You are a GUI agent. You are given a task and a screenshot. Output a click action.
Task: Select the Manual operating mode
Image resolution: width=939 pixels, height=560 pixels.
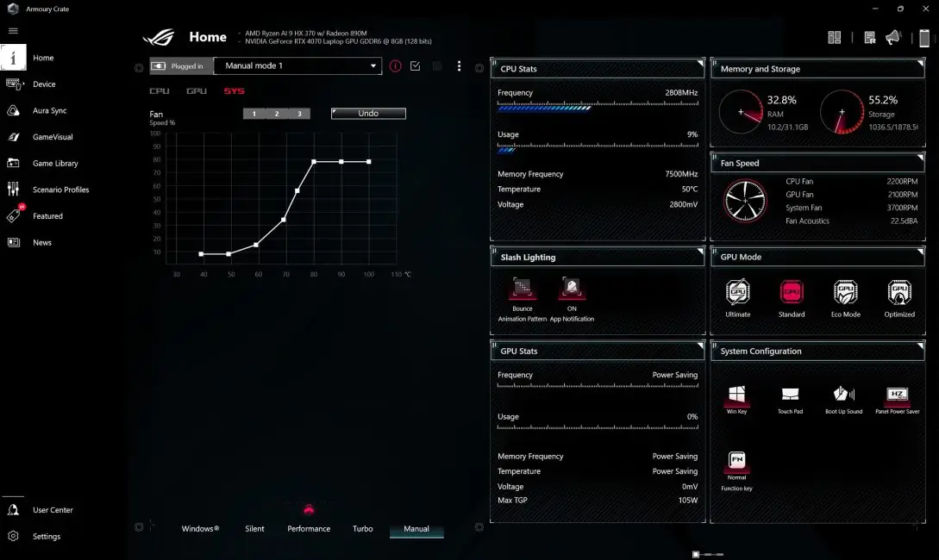[416, 529]
